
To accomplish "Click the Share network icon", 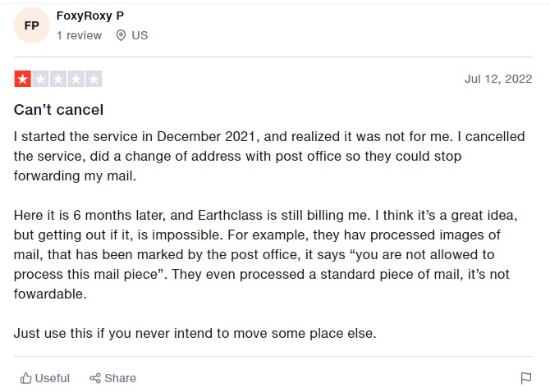I will (95, 378).
